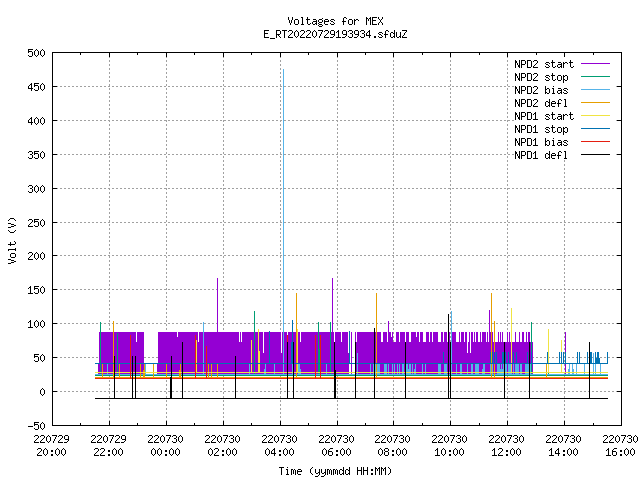Select the 'NPD1 start' legend label
This screenshot has width=640, height=480.
coord(544,116)
